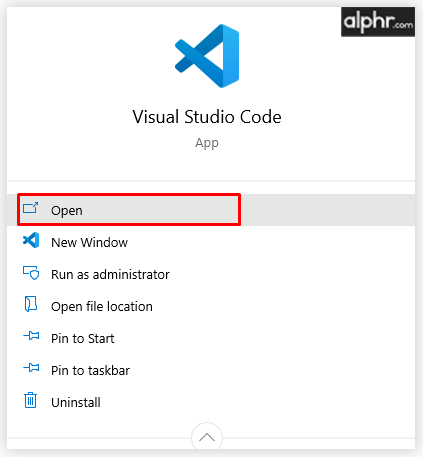This screenshot has height=457, width=423.
Task: Click the pin icon next to Pin to Start
Action: pyautogui.click(x=31, y=336)
